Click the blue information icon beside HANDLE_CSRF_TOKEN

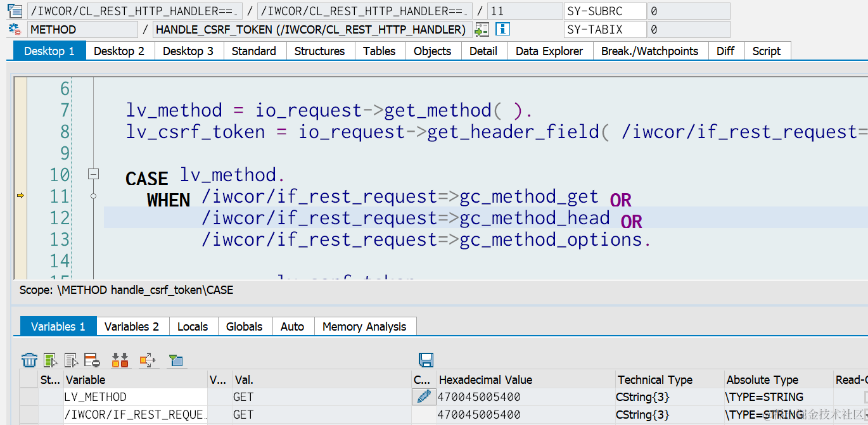click(x=502, y=29)
